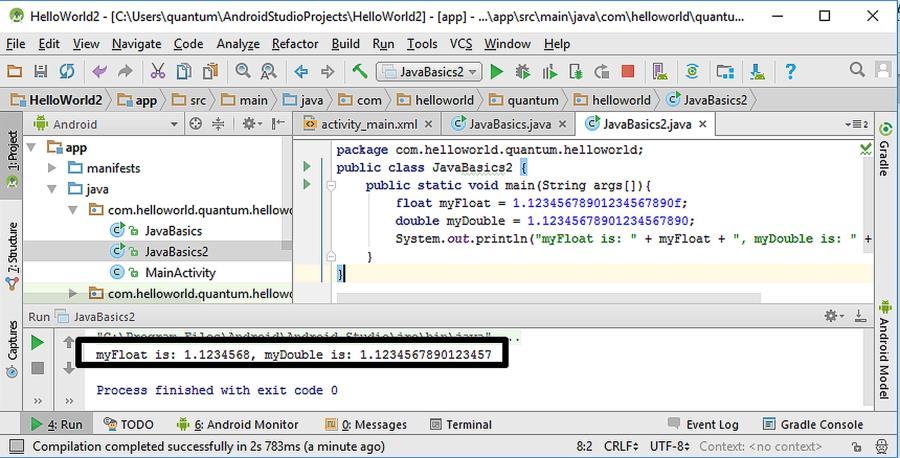Click the HelloWorld2 breadcrumb

point(57,100)
